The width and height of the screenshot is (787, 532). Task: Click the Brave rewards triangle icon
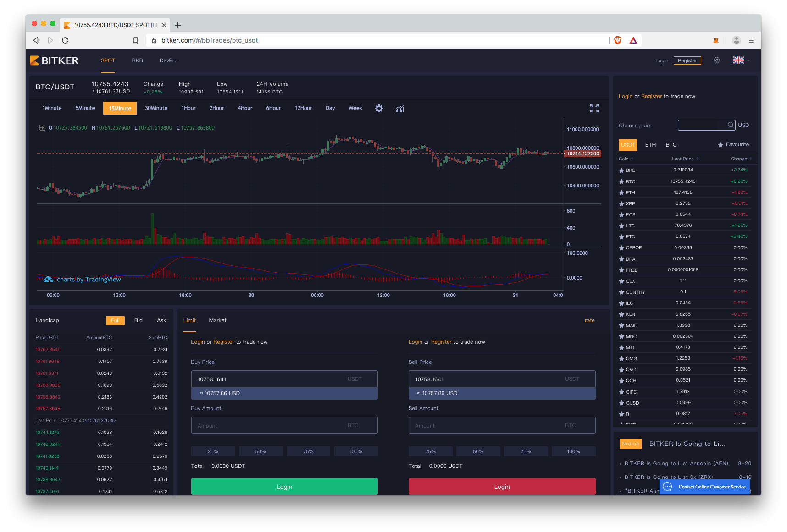(x=633, y=40)
